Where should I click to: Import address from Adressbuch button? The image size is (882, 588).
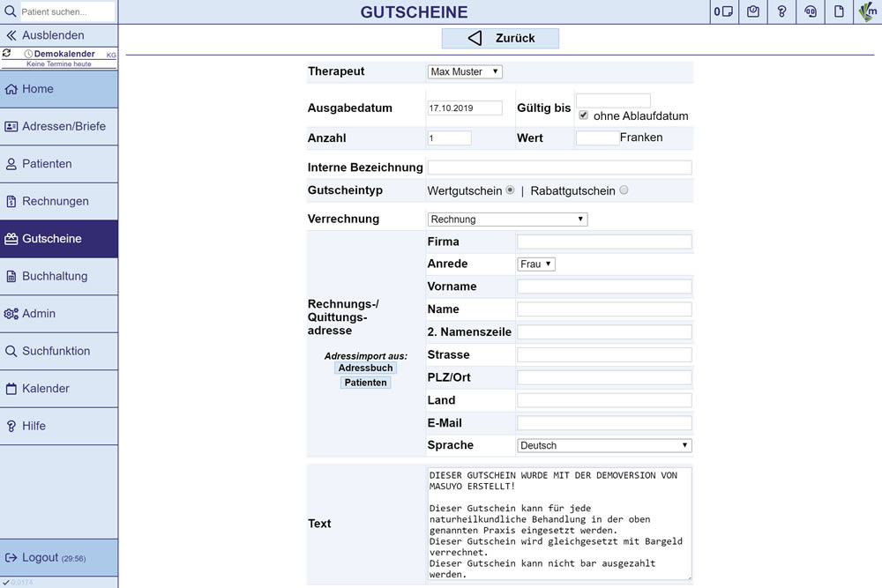[x=365, y=368]
